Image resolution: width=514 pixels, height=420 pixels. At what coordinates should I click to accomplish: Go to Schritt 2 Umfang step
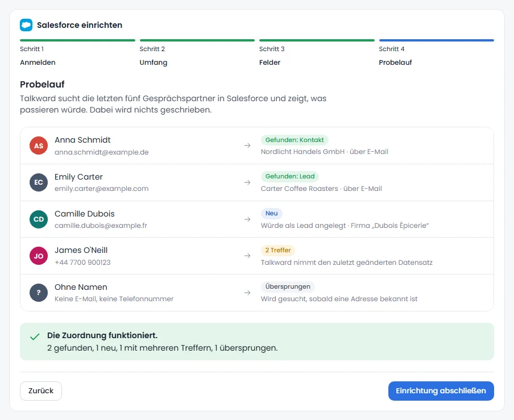tap(197, 53)
